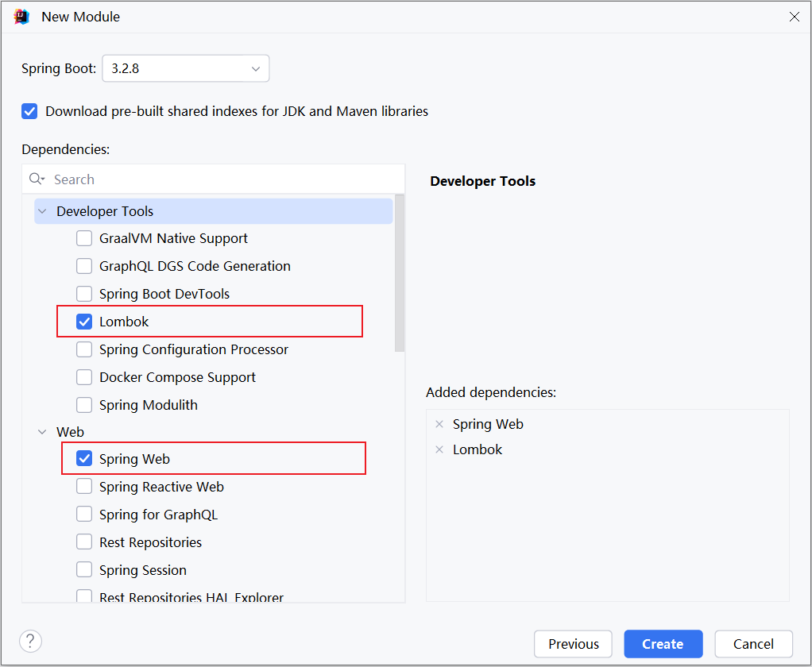Enable Spring Reactive Web
Viewport: 812px width, 667px height.
[84, 486]
